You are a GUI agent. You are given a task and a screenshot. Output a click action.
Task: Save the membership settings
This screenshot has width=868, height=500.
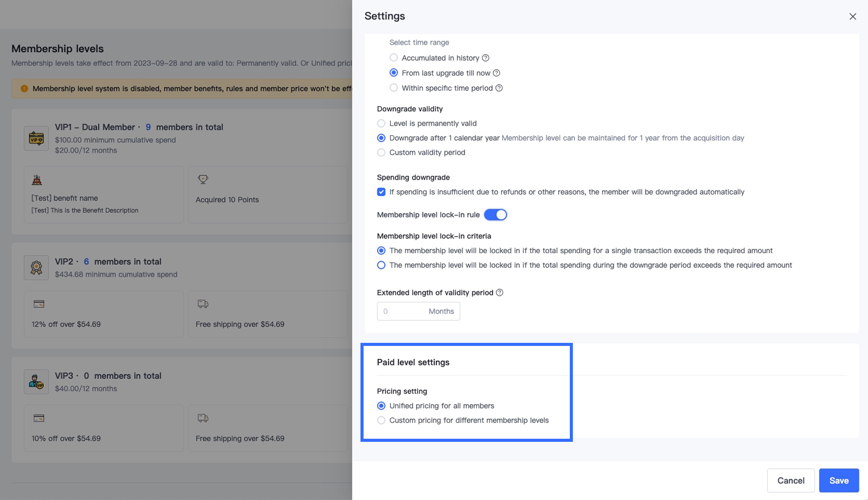click(x=839, y=481)
